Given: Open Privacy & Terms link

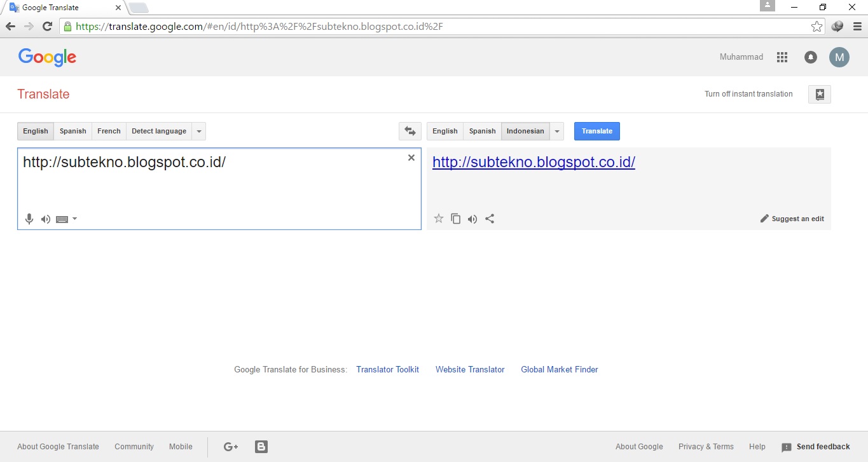Looking at the screenshot, I should click(706, 447).
